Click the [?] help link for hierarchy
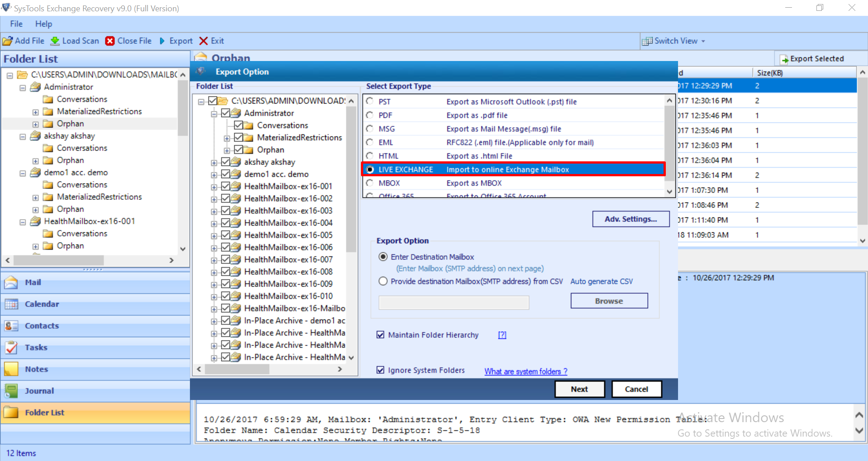Viewport: 868px width, 461px height. (x=502, y=335)
